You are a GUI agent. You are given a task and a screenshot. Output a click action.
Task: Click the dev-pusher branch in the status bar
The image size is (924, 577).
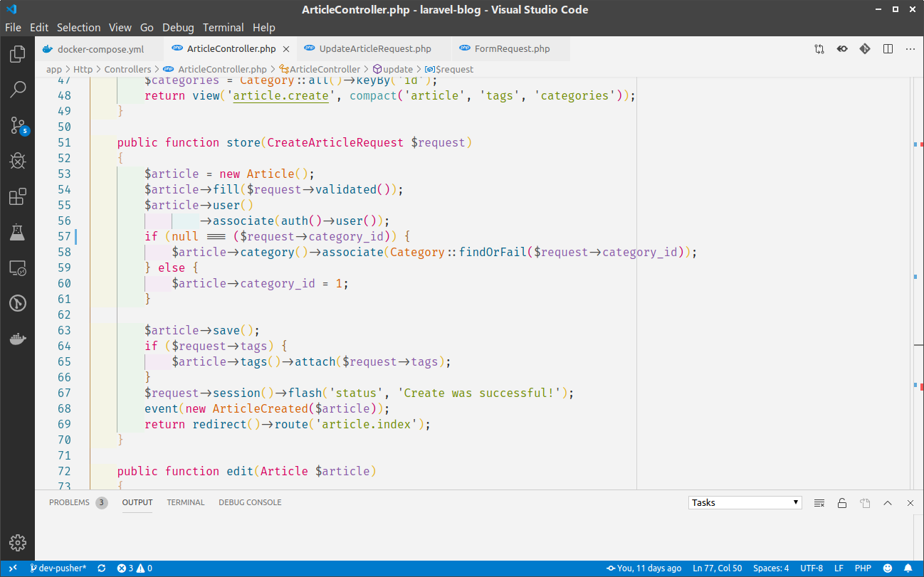pos(58,568)
